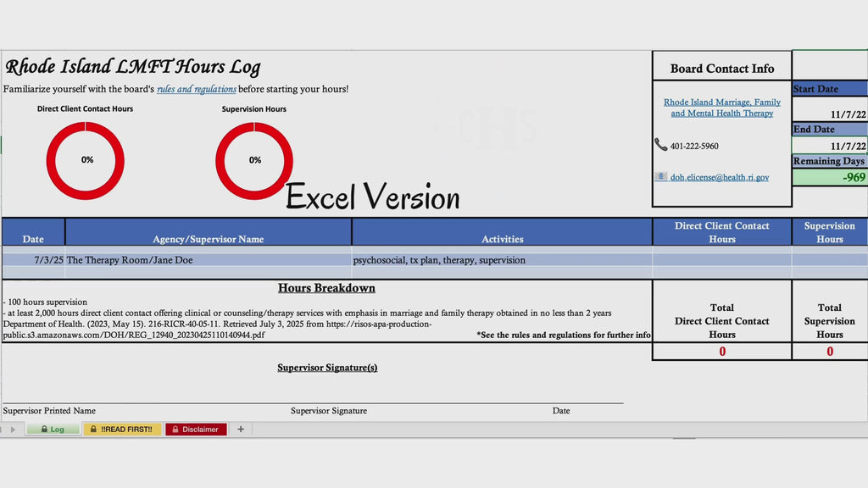The width and height of the screenshot is (868, 488).
Task: Click the Direct Client Contact Hours donut chart
Action: pyautogui.click(x=86, y=160)
